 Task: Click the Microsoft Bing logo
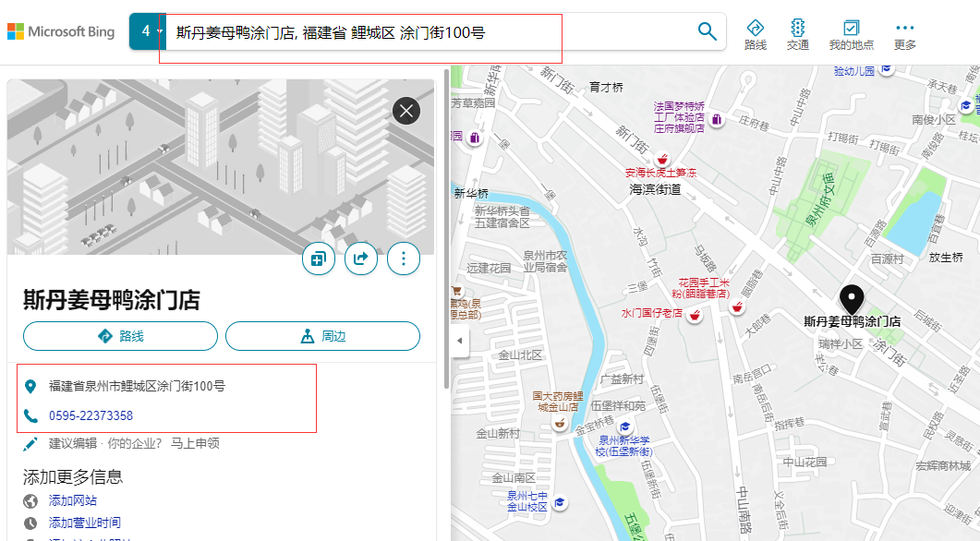click(x=61, y=31)
